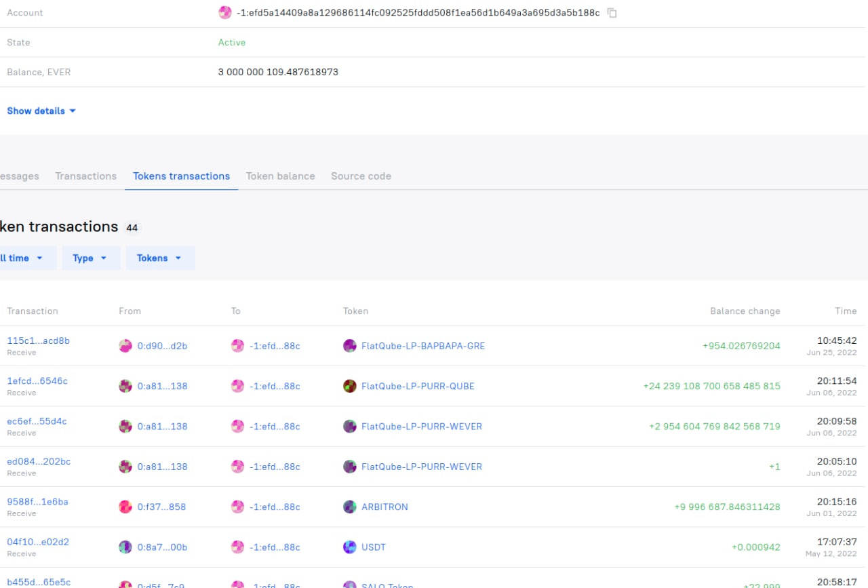This screenshot has width=868, height=588.
Task: Copy the account address with copy icon
Action: [x=612, y=13]
